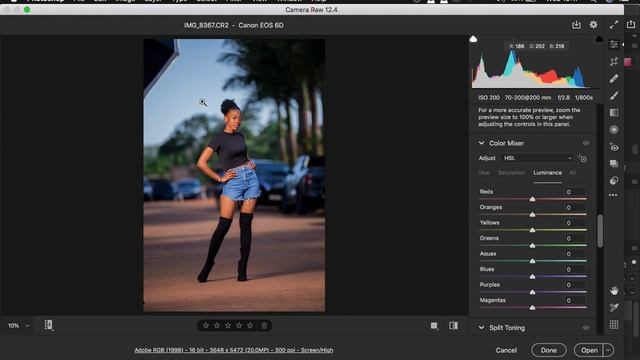Click the Magentas value input field

click(575, 300)
